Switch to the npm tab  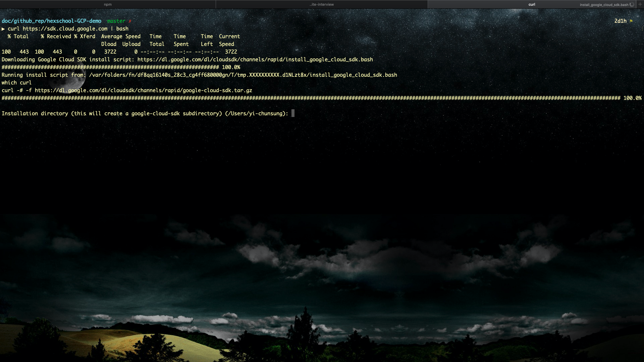[108, 4]
